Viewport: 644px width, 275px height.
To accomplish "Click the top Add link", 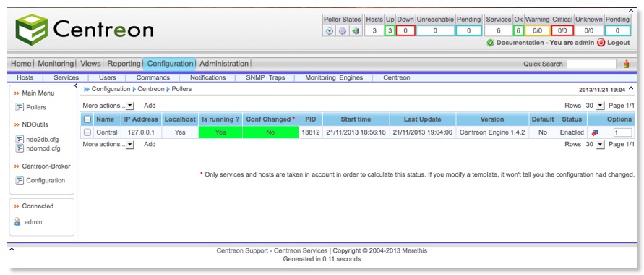I will click(x=150, y=106).
